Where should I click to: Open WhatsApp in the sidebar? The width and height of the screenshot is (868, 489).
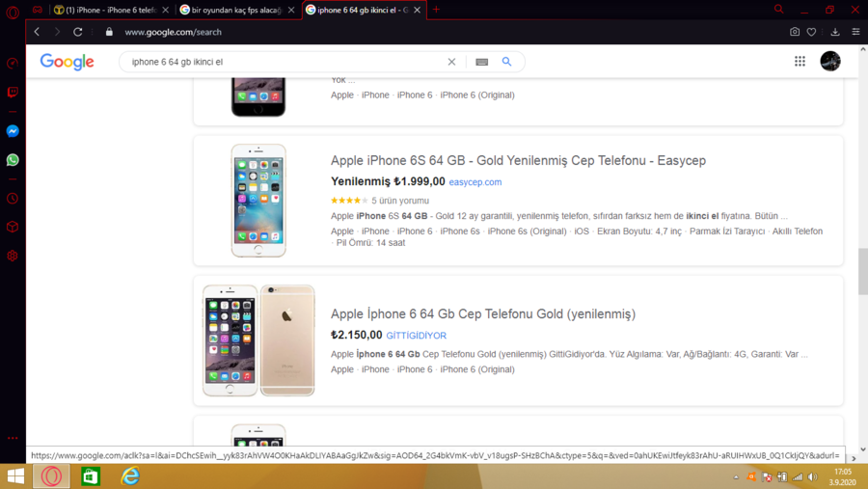(x=13, y=160)
